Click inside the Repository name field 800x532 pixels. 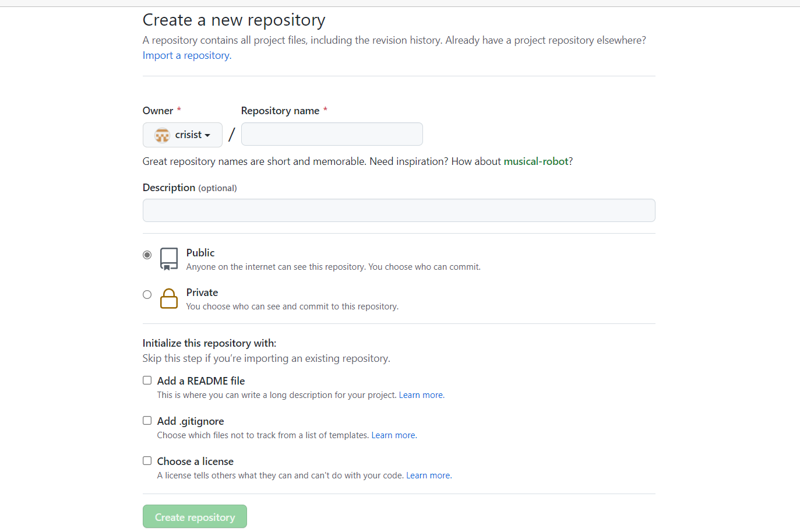pyautogui.click(x=332, y=134)
